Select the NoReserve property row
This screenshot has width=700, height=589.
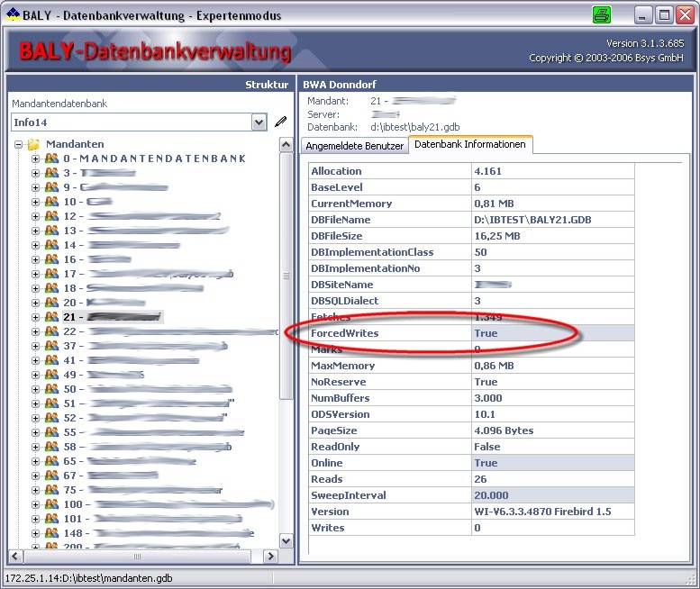tap(471, 382)
